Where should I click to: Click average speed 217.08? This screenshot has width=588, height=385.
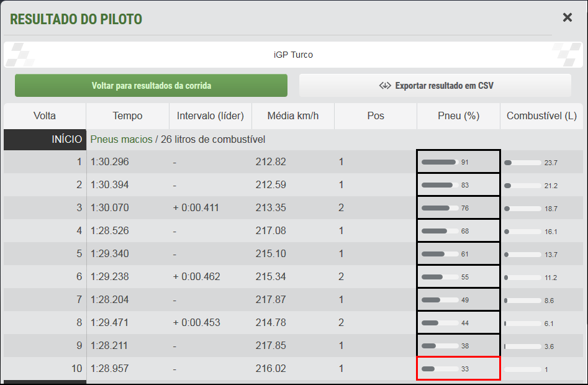[271, 230]
